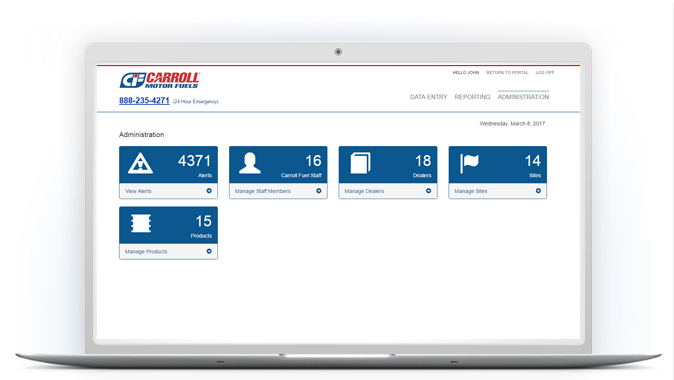Click the arrow icon beside View Alerts
The height and width of the screenshot is (380, 674).
click(209, 191)
